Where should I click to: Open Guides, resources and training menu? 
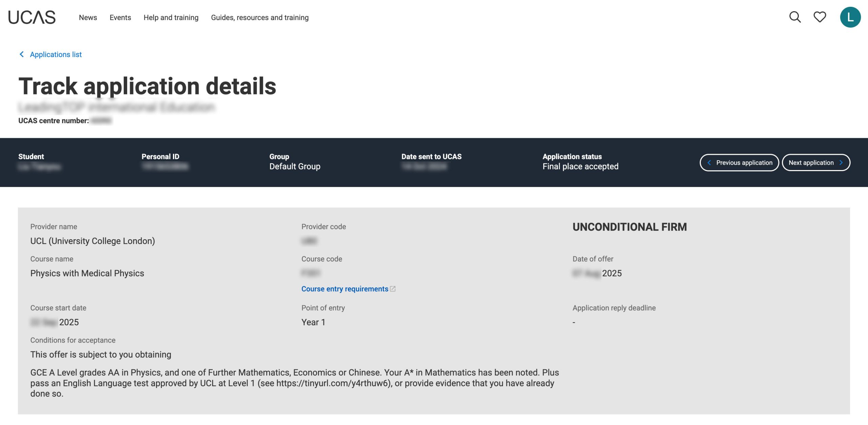[260, 18]
